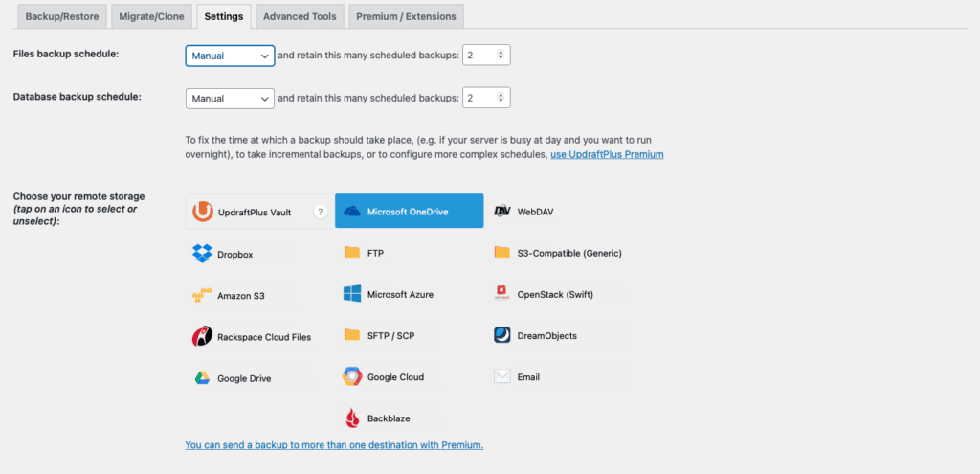The height and width of the screenshot is (474, 980).
Task: Choose the Google Drive icon
Action: click(202, 378)
